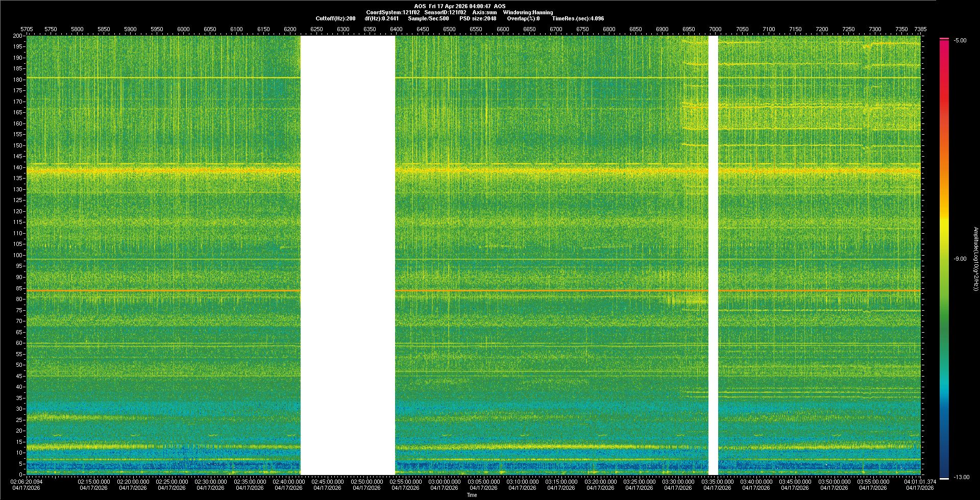Select the Windowing:Hanning header text
The height and width of the screenshot is (500, 980).
(x=528, y=12)
